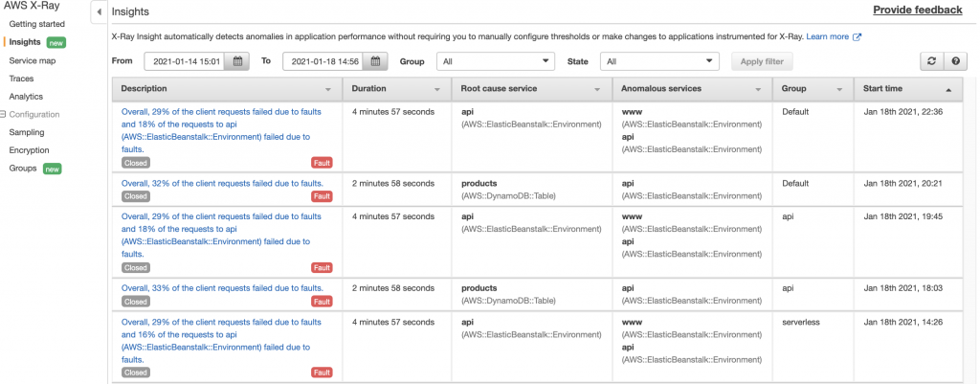Image resolution: width=980 pixels, height=384 pixels.
Task: Click the Provide feedback link
Action: (918, 10)
